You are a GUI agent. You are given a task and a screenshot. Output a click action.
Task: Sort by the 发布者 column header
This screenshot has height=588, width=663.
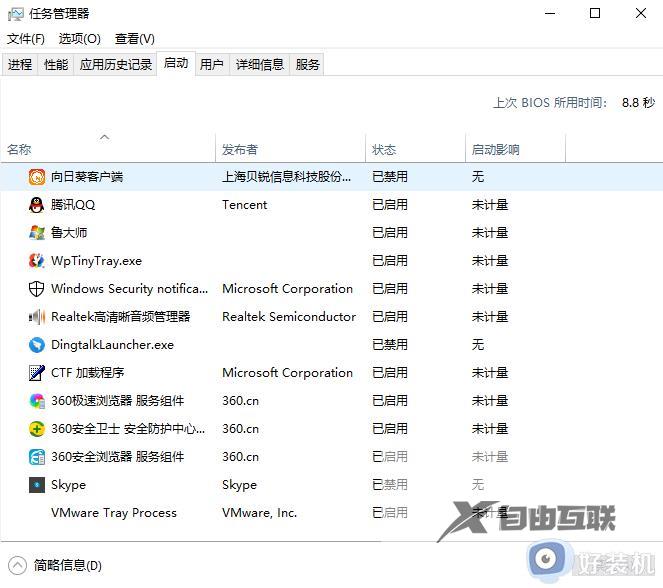tap(290, 148)
